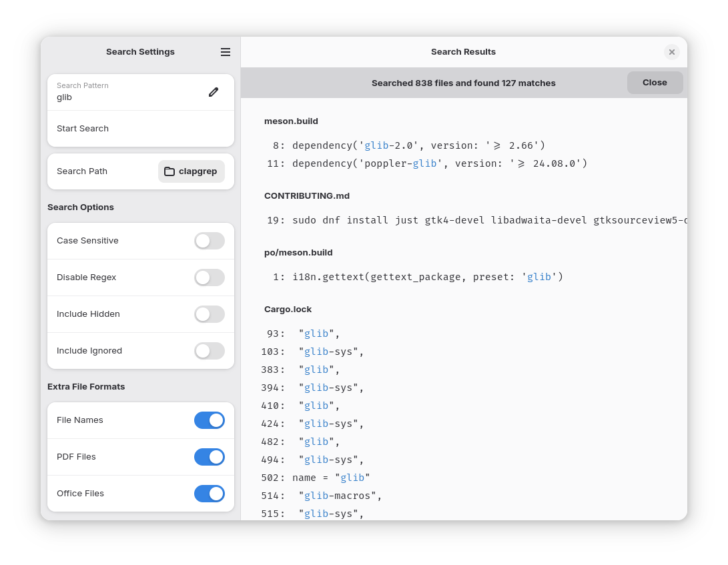Image resolution: width=728 pixels, height=565 pixels.
Task: Turn off the PDF Files switch
Action: tap(210, 457)
